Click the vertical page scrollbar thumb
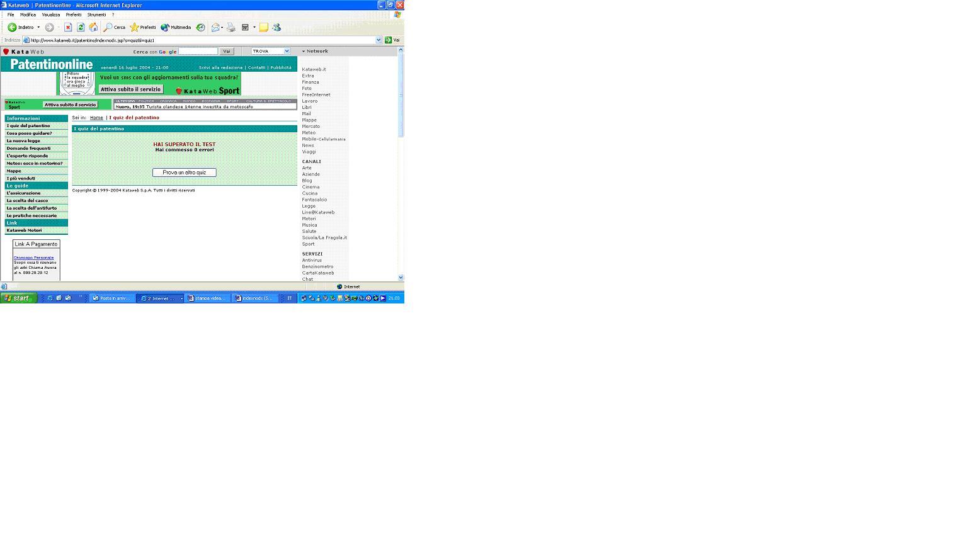The width and height of the screenshot is (980, 549). tap(401, 94)
